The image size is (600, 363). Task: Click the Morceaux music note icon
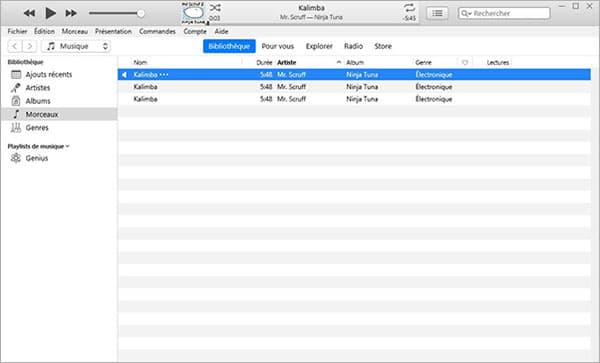(x=16, y=114)
